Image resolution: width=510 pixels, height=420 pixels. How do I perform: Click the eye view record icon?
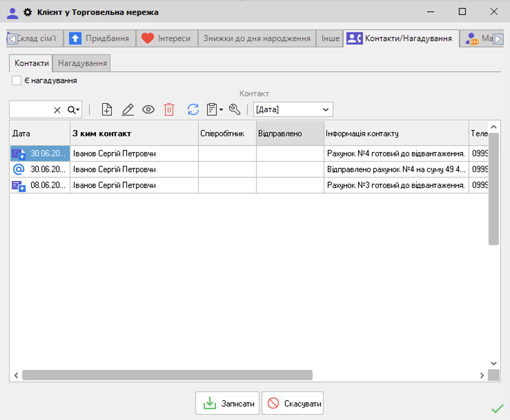coord(148,110)
